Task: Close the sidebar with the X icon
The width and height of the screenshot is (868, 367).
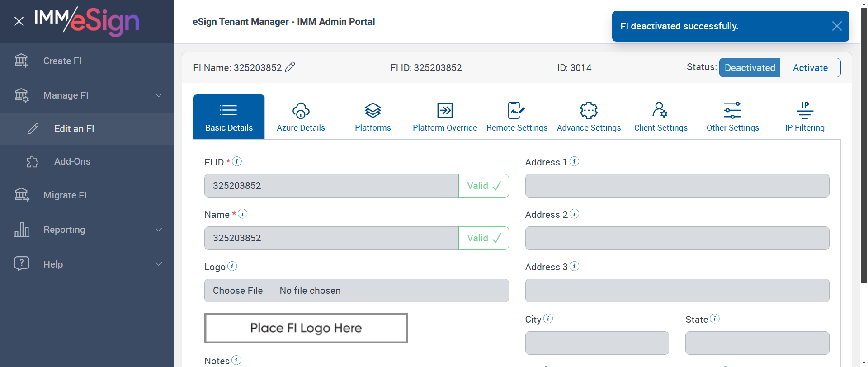Action: (19, 21)
